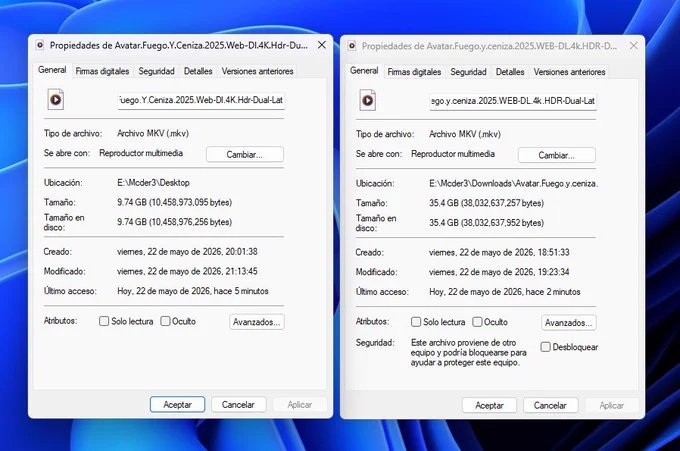The width and height of the screenshot is (680, 451).
Task: Click size on disk 10,458,976,256 bytes value
Action: (174, 222)
